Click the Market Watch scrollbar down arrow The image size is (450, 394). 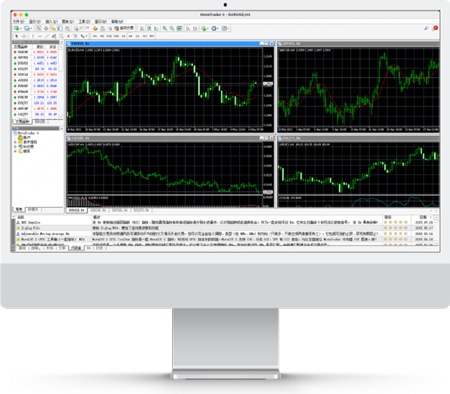point(61,117)
